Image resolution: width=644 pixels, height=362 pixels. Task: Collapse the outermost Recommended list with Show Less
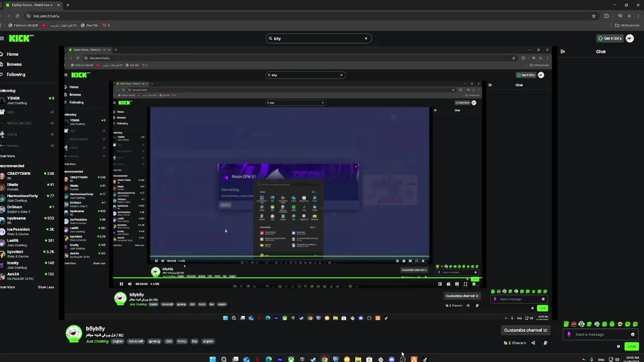click(x=46, y=287)
